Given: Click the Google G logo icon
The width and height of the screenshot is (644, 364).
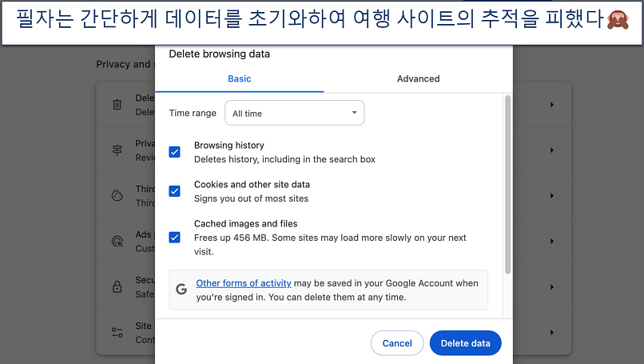Looking at the screenshot, I should click(181, 289).
